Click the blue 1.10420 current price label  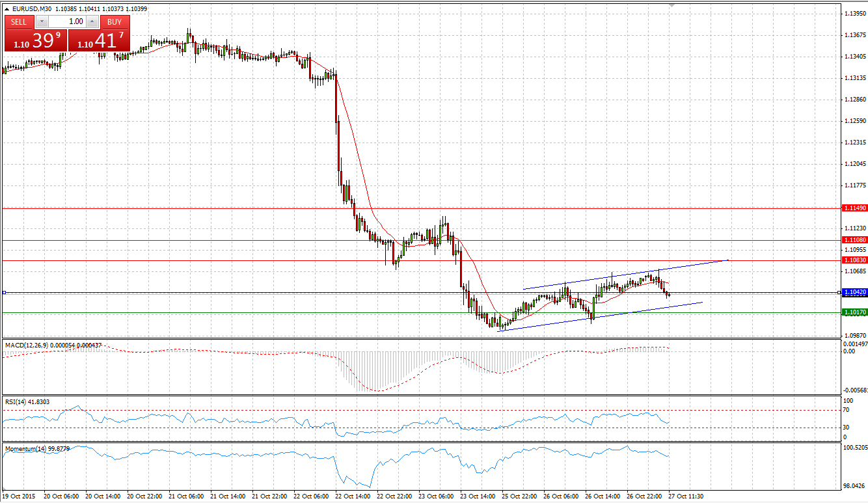pos(854,292)
